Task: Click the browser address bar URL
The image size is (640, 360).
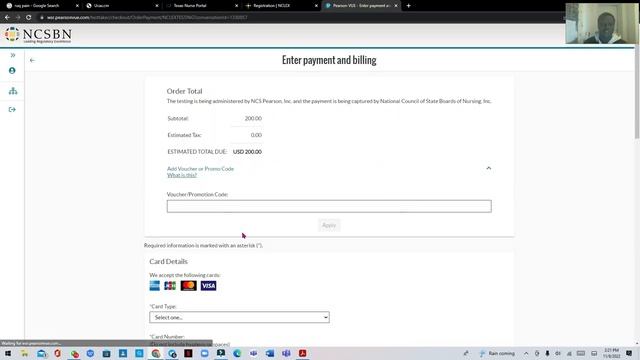Action: [x=147, y=18]
